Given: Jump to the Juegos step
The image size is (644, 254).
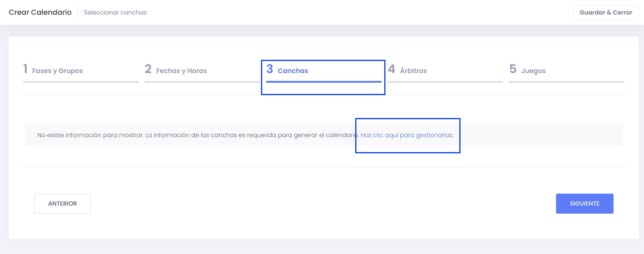Looking at the screenshot, I should 533,71.
